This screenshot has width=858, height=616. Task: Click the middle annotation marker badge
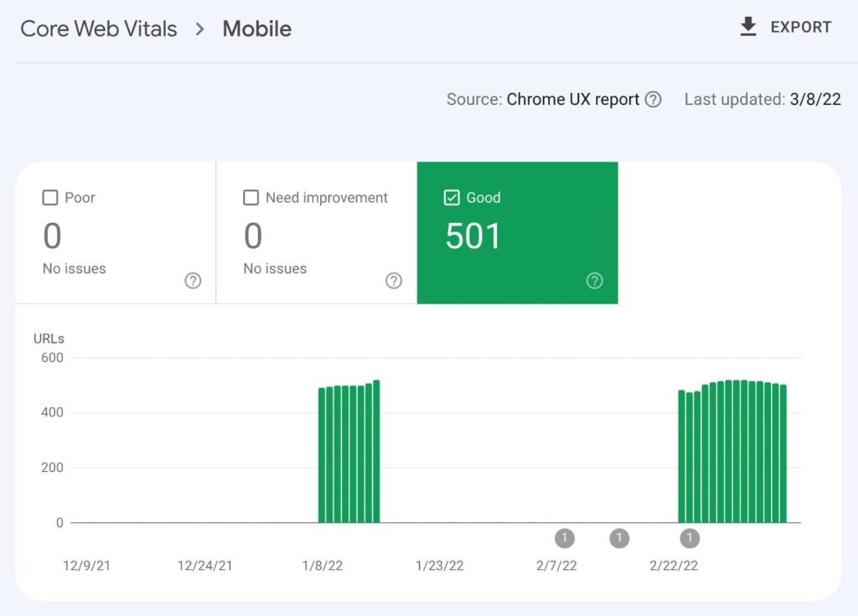tap(619, 538)
